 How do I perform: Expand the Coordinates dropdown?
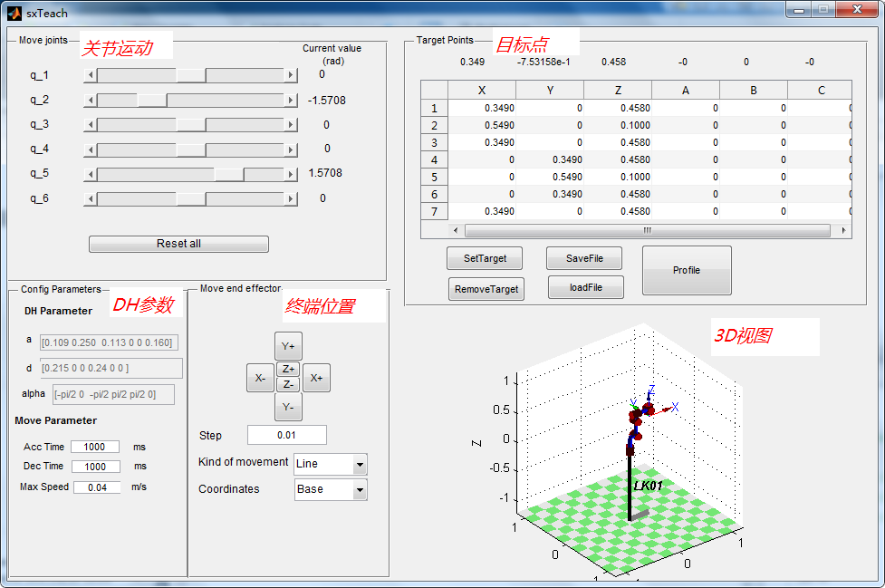(360, 489)
